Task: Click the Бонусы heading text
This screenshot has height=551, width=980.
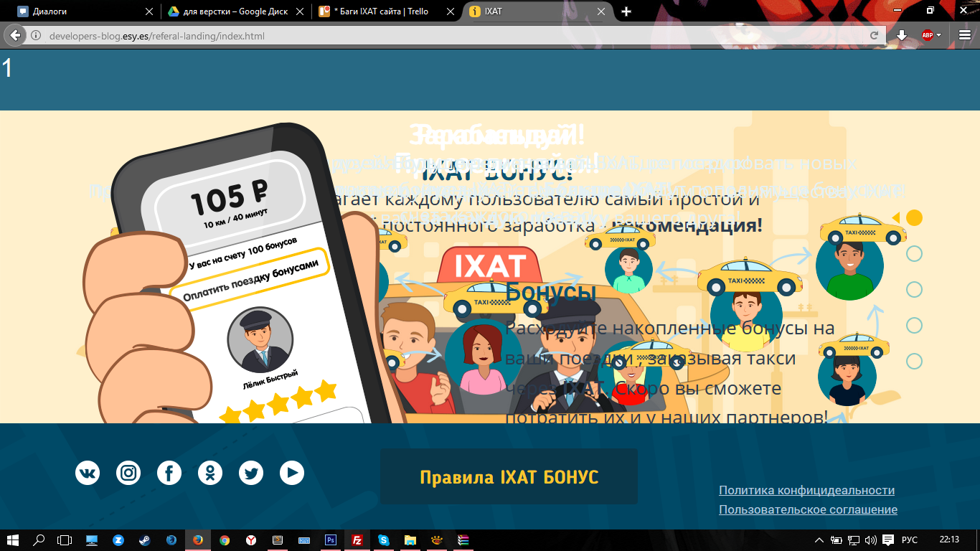Action: point(551,293)
